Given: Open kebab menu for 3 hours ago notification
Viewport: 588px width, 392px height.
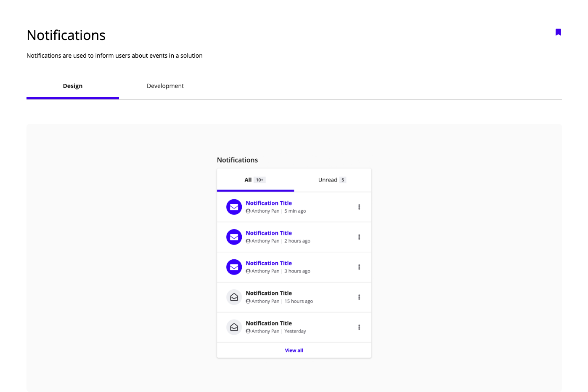Looking at the screenshot, I should pos(359,267).
